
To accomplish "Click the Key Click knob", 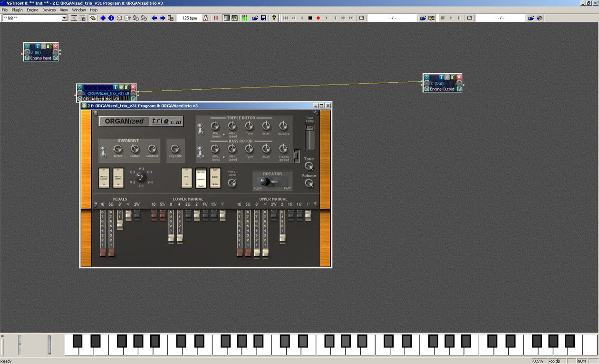I will tap(175, 149).
